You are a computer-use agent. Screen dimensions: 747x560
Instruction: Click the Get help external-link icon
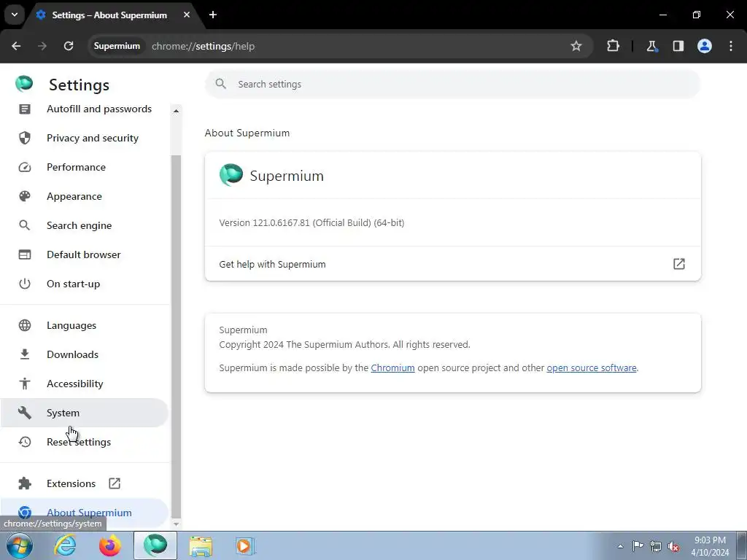click(x=679, y=264)
